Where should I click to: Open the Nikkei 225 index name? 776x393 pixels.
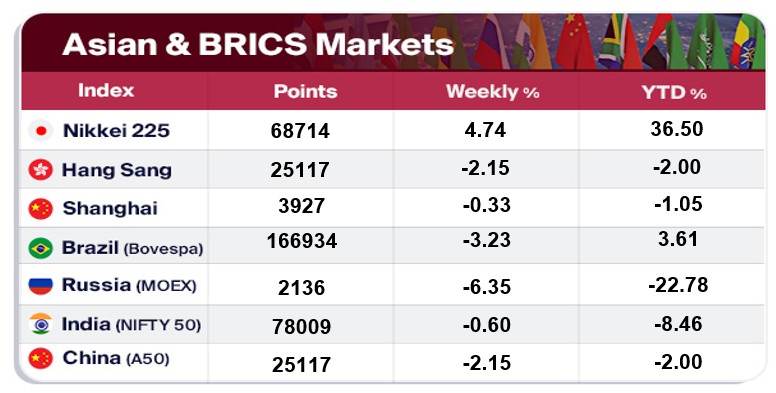(x=116, y=131)
